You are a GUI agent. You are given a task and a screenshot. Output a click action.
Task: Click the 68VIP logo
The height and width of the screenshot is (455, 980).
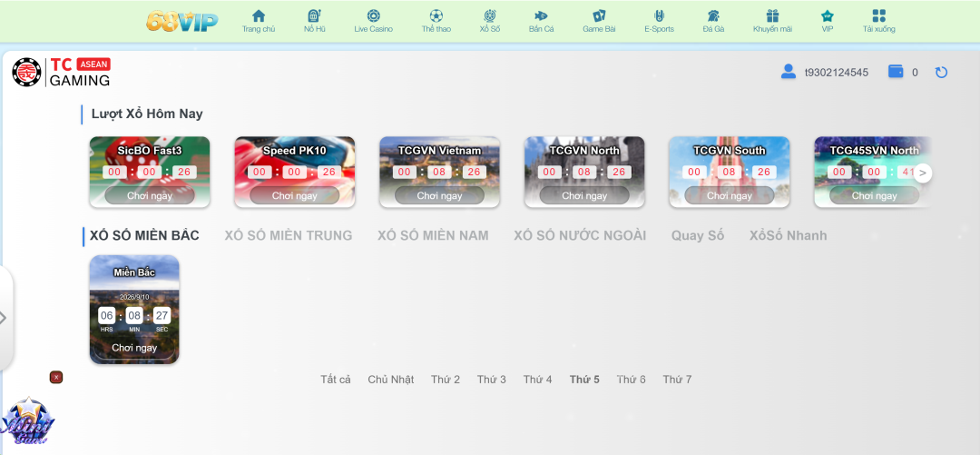click(181, 21)
